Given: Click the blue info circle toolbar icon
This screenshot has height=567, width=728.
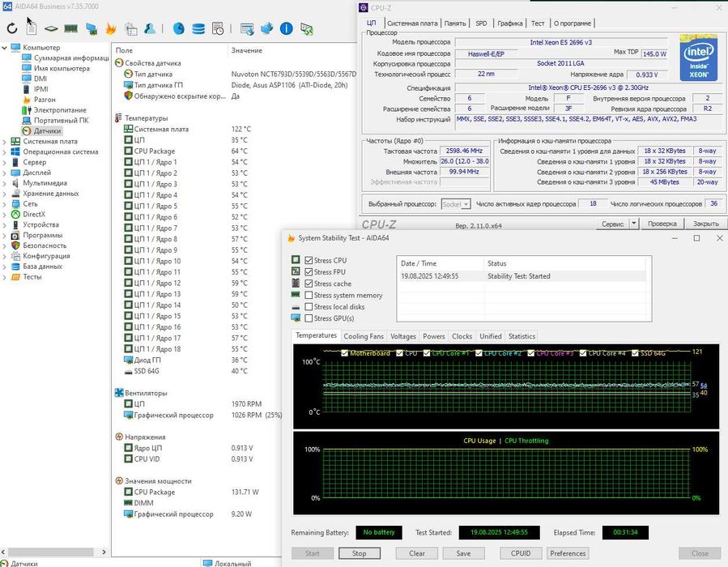Looking at the screenshot, I should click(x=287, y=29).
